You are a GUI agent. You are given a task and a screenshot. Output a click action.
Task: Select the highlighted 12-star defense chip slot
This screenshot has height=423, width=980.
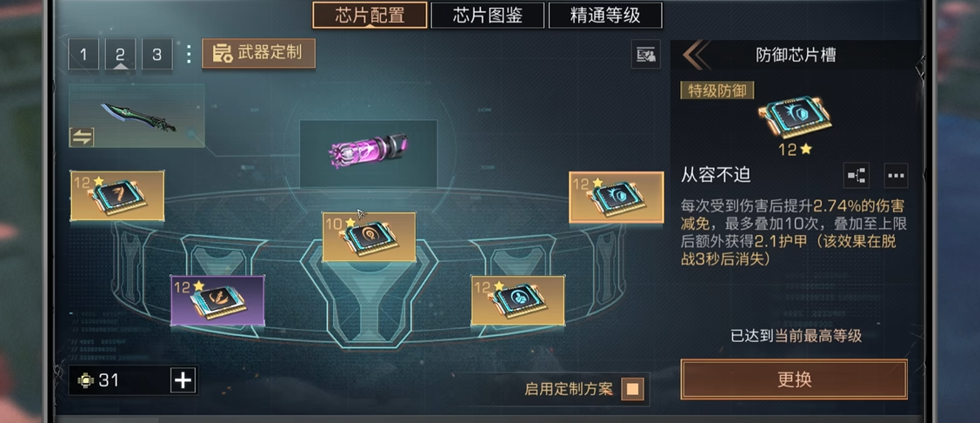pos(617,197)
